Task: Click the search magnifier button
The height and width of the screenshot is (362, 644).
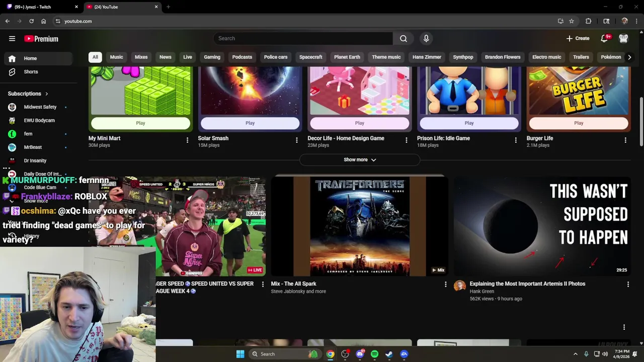Action: tap(404, 38)
